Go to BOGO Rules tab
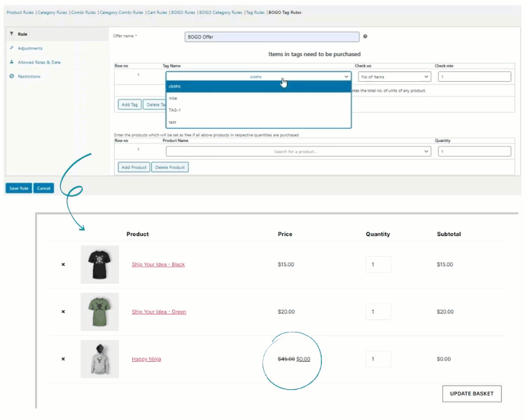This screenshot has height=420, width=525. point(183,13)
